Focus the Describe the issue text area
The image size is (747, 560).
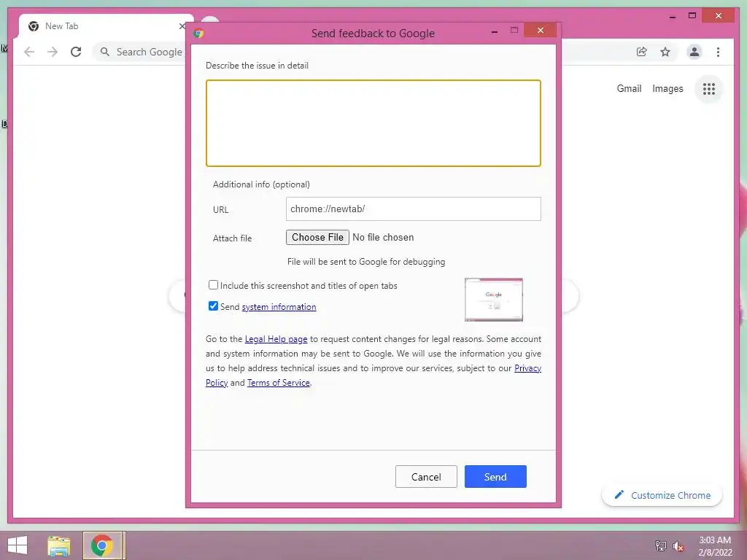click(373, 123)
